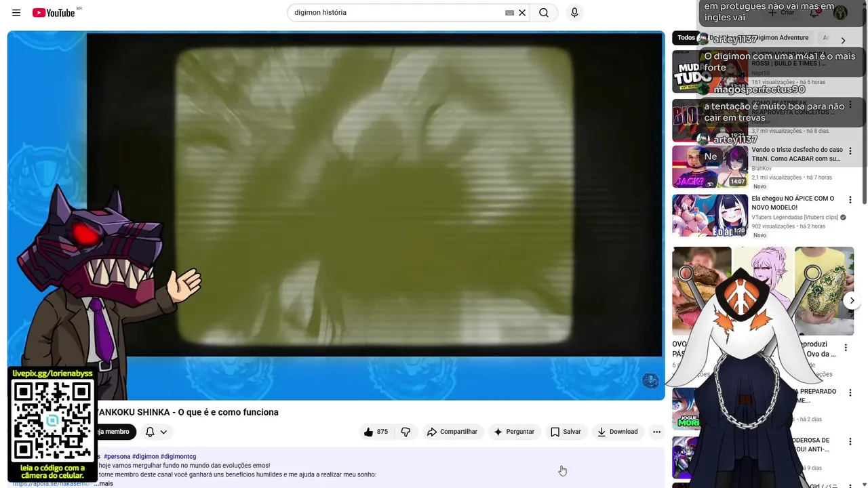
Task: Show next filter chips with arrow
Action: point(843,40)
